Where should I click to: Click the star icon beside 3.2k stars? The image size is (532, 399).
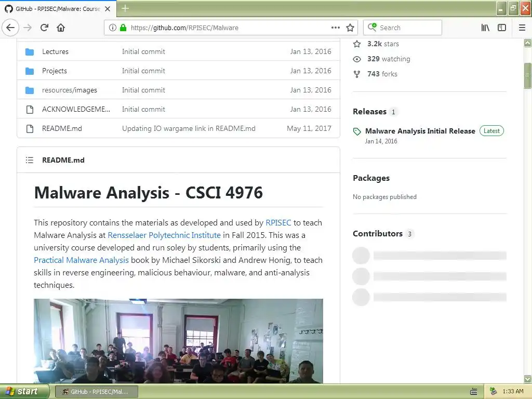pyautogui.click(x=357, y=44)
